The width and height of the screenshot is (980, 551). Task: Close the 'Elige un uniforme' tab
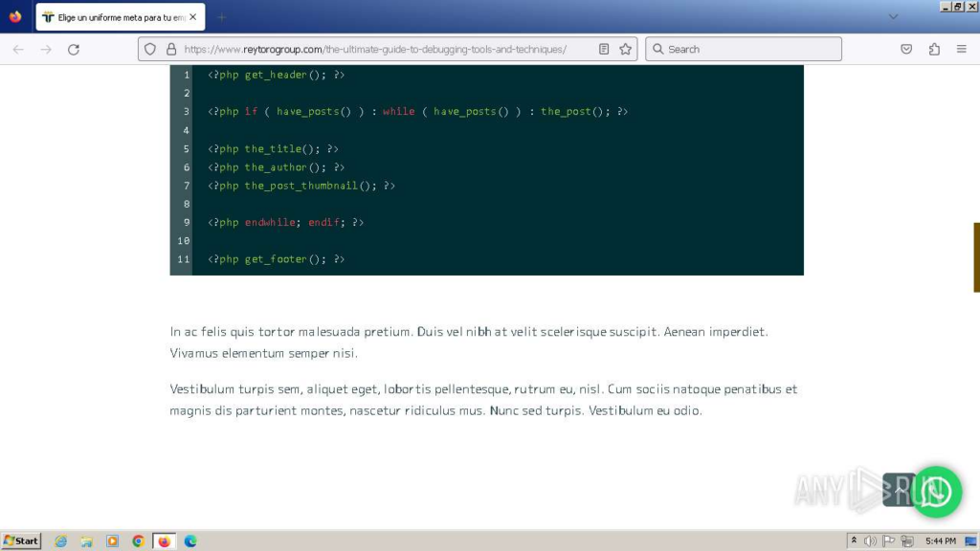(193, 17)
